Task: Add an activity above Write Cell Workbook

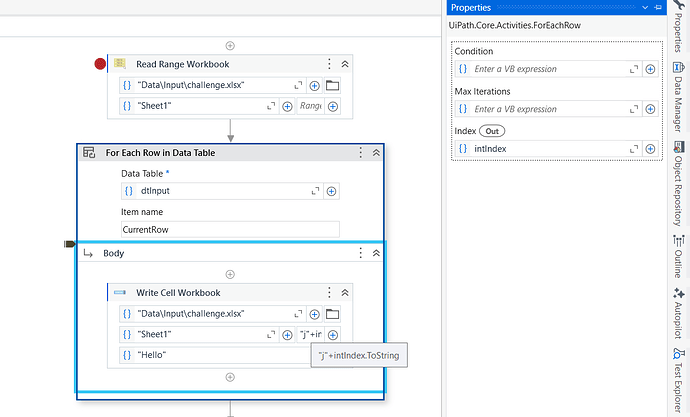Action: pos(230,274)
